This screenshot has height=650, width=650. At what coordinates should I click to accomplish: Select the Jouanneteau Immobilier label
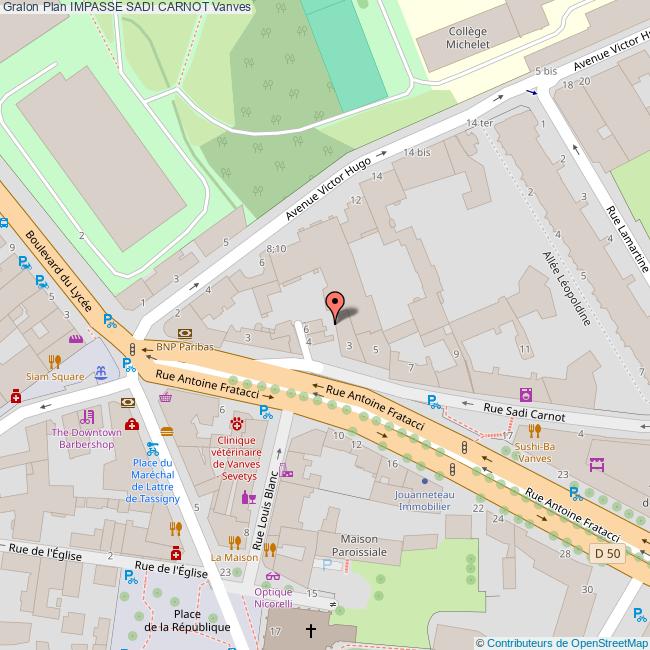424,500
